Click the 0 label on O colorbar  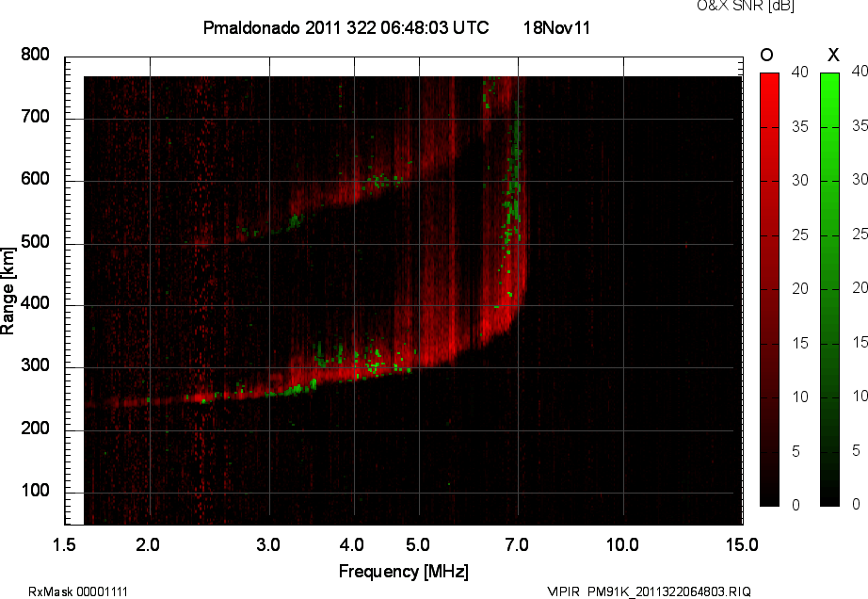pyautogui.click(x=796, y=506)
